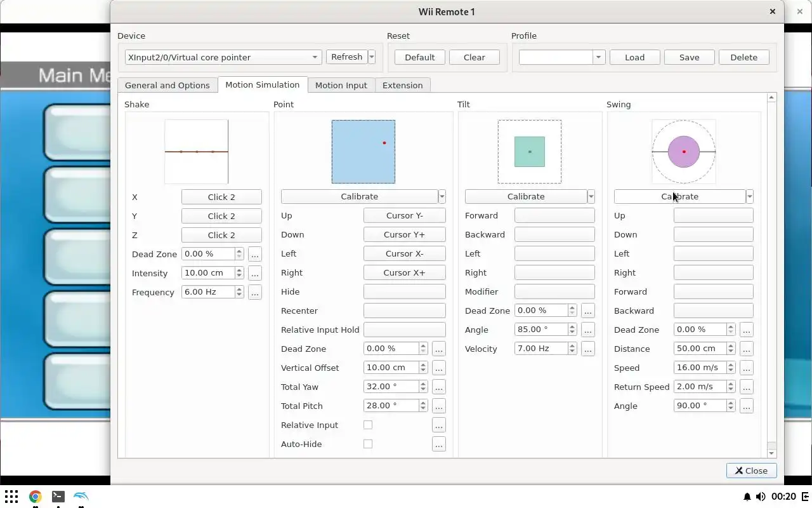Click the Tilt Velocity value field
This screenshot has width=812, height=508.
click(541, 349)
